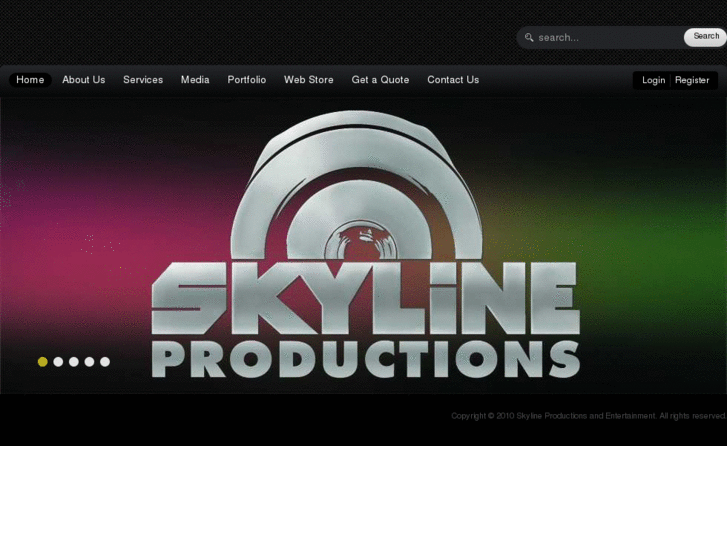Viewport: 727px width, 545px height.
Task: Switch to the third slideshow dot
Action: [x=74, y=362]
